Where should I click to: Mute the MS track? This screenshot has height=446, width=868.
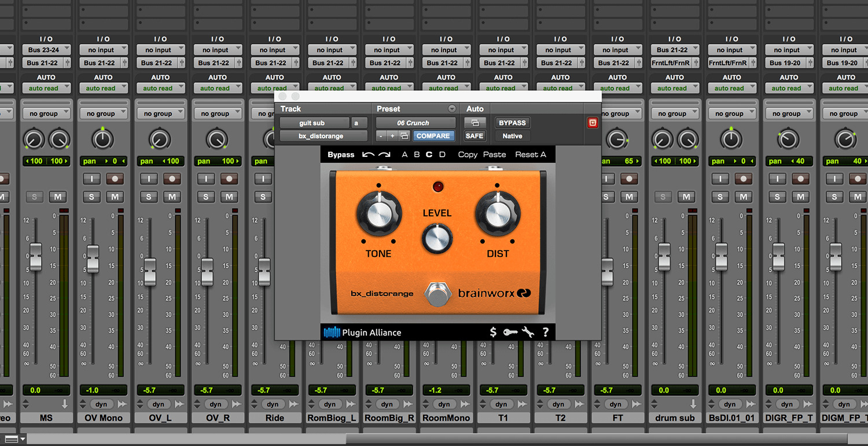pyautogui.click(x=57, y=197)
